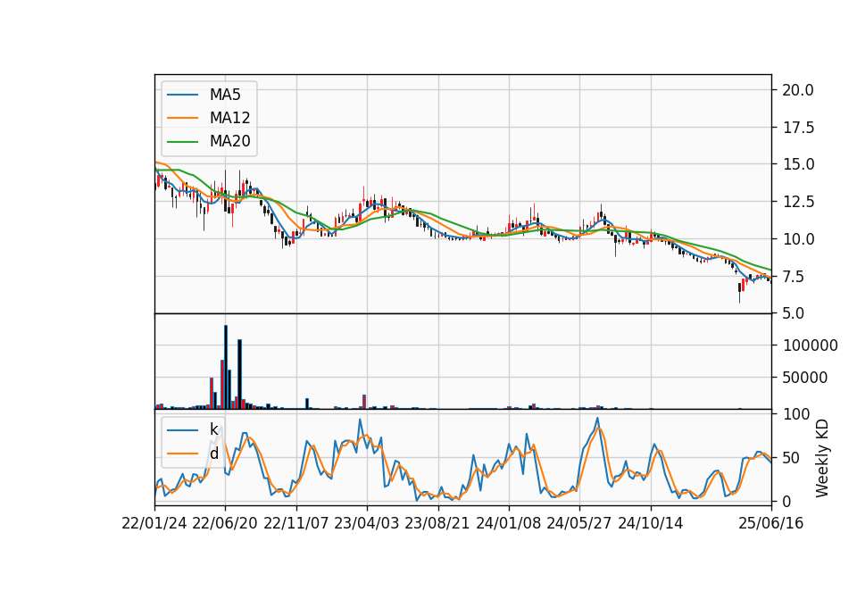Click the 25/06/16 date tick label
This screenshot has width=857, height=616.
(771, 523)
